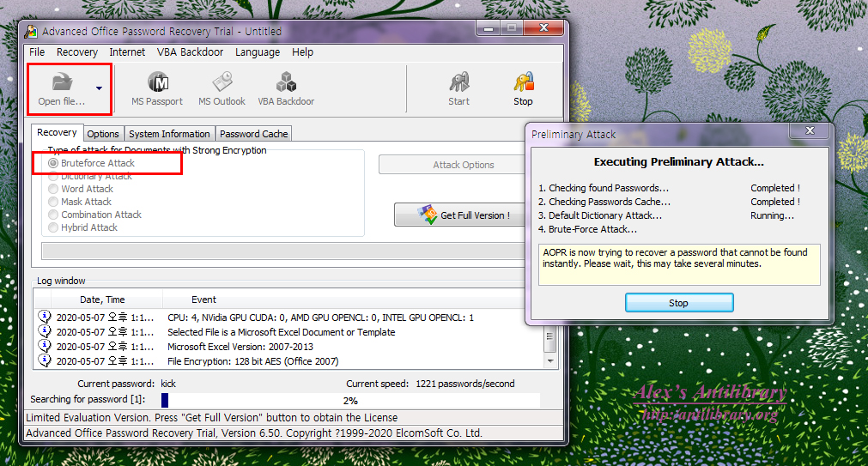This screenshot has height=466, width=868.
Task: Click the Get Full Version button
Action: point(460,215)
